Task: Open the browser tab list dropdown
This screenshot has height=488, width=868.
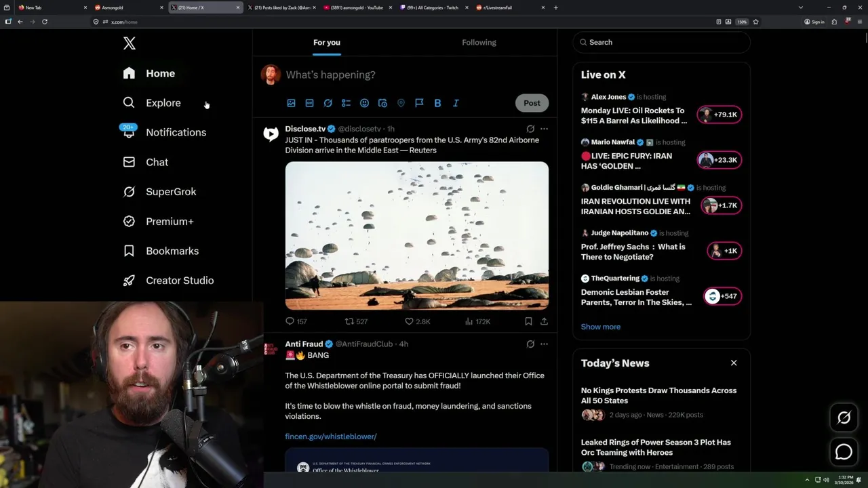Action: coord(800,7)
